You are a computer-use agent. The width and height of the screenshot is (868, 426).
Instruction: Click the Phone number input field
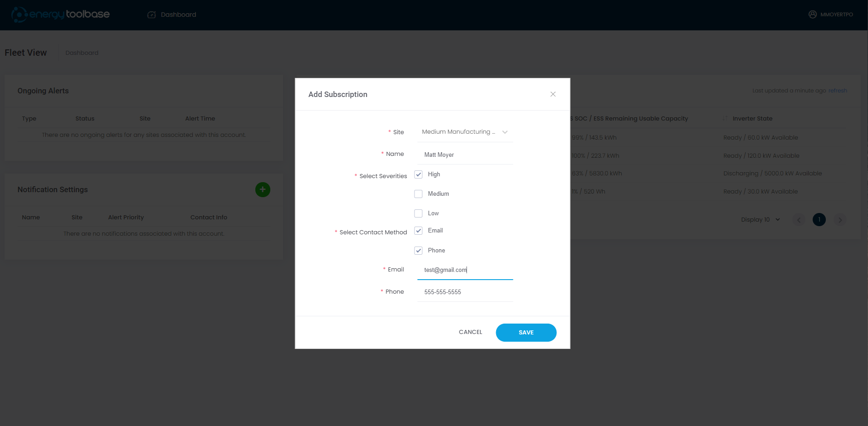click(x=465, y=292)
